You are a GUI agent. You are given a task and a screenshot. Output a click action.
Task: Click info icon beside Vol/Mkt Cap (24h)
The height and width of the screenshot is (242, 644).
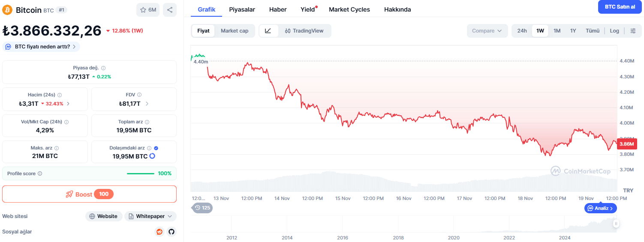pyautogui.click(x=66, y=122)
